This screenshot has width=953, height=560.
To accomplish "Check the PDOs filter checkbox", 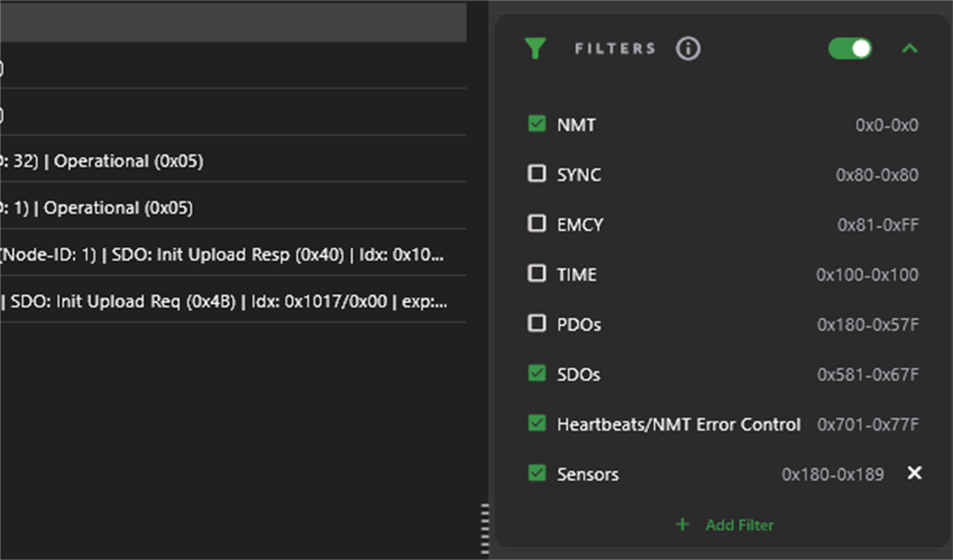I will 537,323.
